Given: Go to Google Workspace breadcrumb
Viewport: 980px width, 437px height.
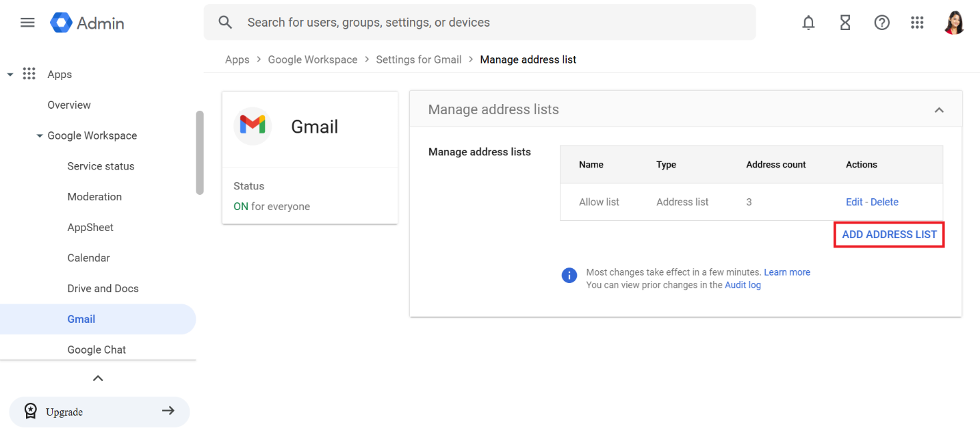Looking at the screenshot, I should 313,59.
